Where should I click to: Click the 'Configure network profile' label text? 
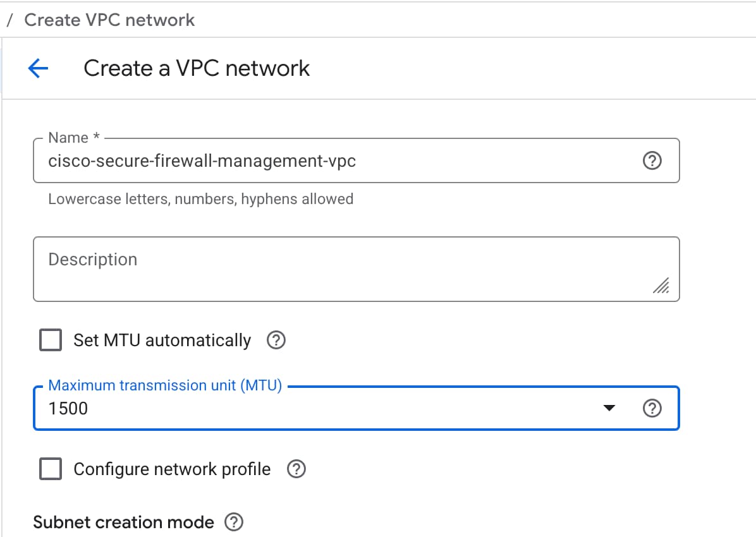[x=172, y=469]
